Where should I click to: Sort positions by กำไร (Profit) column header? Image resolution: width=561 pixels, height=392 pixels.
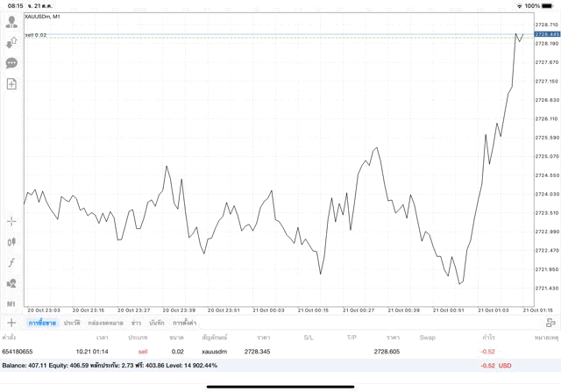[488, 338]
